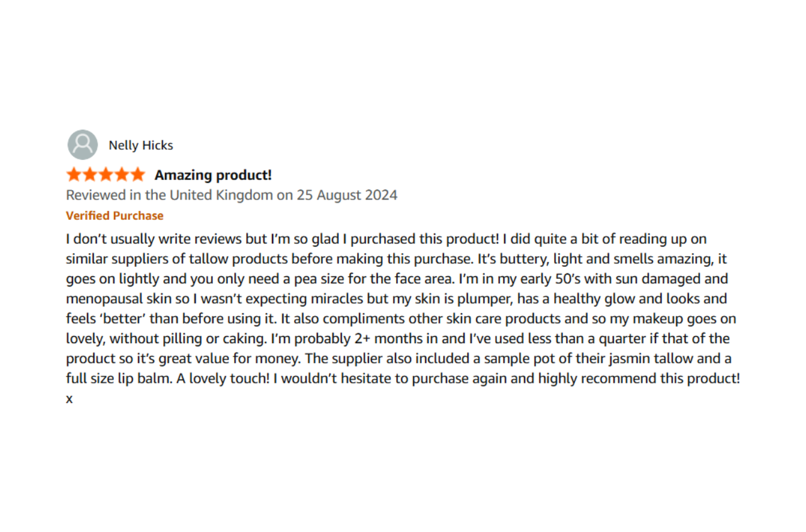Screen dimensions: 806x532
Task: Click the lone "x" ending the review
Action: (x=69, y=399)
